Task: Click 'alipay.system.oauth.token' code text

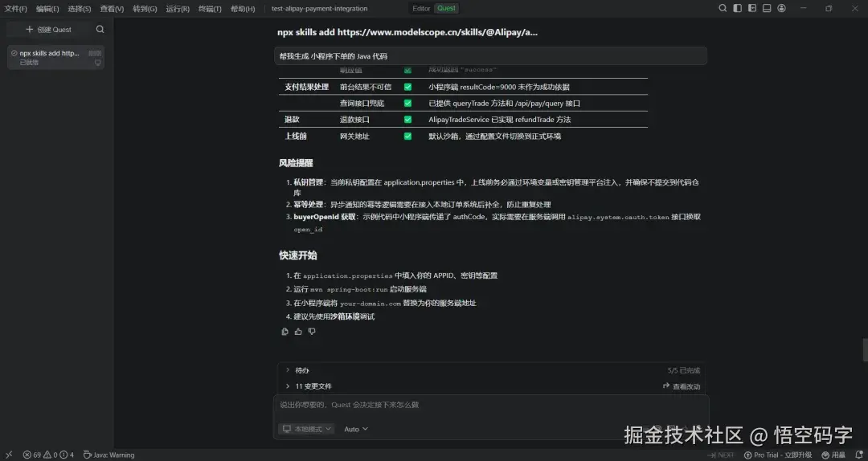Action: 618,217
